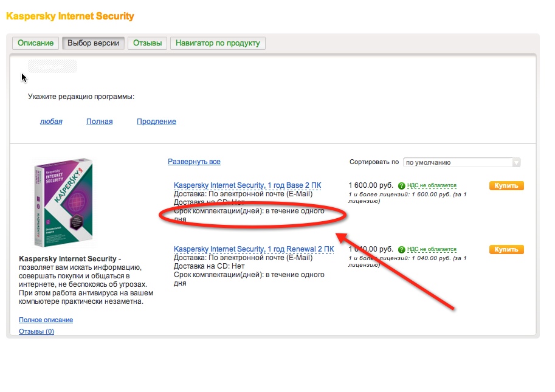
Task: Open the Навигатор по продукту tab
Action: point(218,43)
